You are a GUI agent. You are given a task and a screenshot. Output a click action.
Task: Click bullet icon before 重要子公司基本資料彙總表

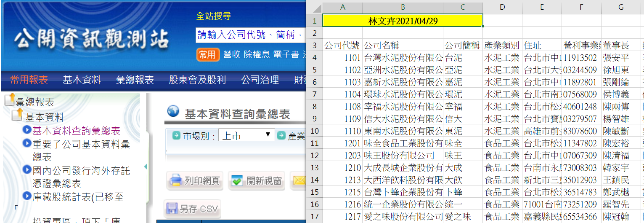pos(28,144)
